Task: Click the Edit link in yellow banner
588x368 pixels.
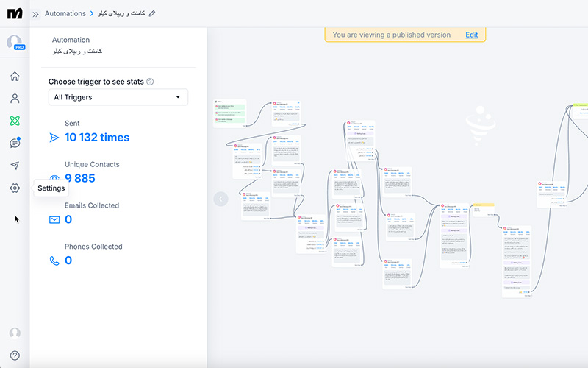Action: (x=471, y=35)
